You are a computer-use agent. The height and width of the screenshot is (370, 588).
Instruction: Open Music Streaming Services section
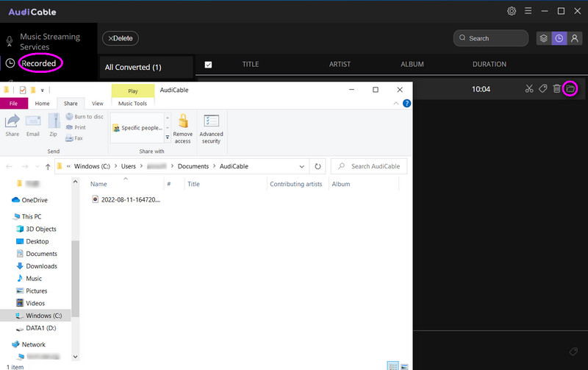[x=50, y=42]
